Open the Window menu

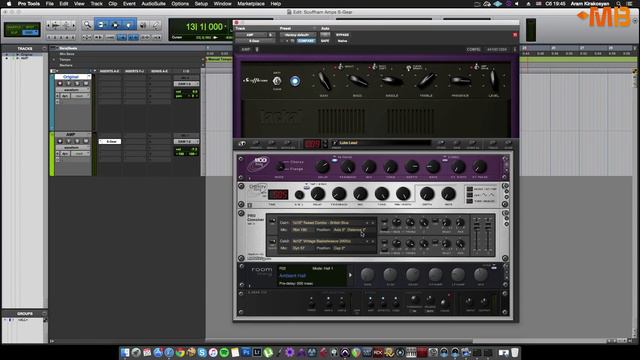[x=222, y=4]
